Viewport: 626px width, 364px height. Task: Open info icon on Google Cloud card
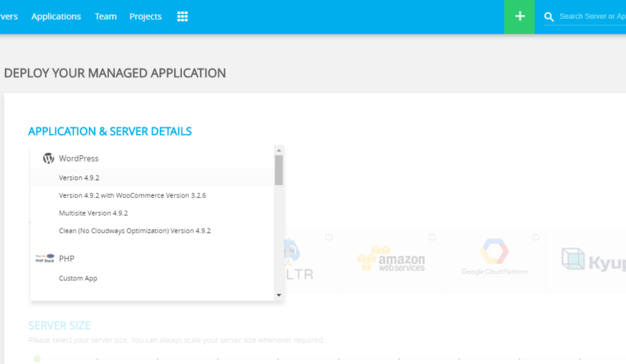click(x=535, y=237)
